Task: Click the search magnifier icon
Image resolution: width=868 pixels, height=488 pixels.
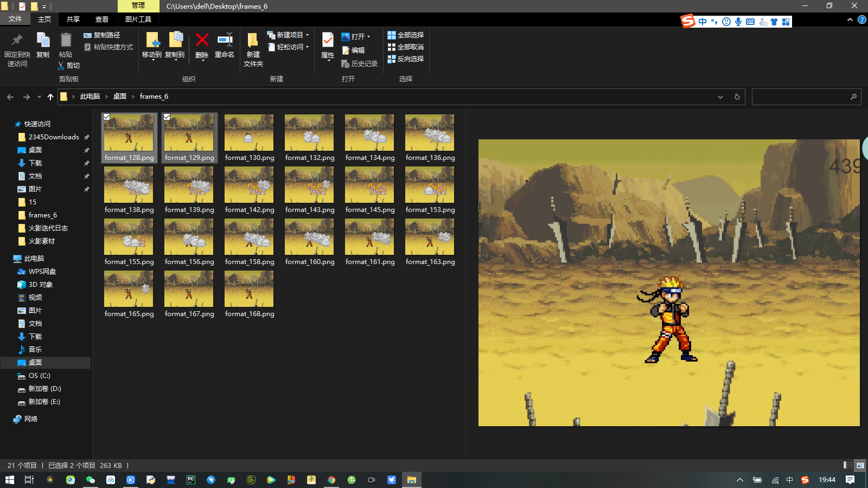Action: [853, 97]
